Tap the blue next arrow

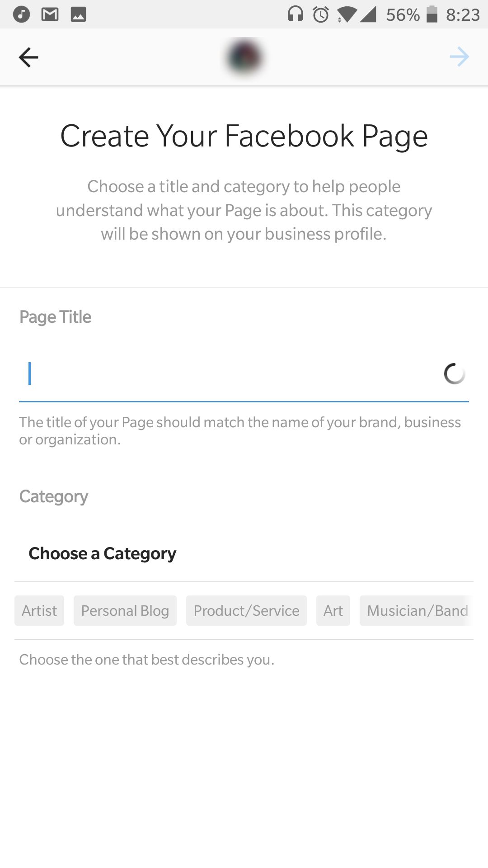460,57
